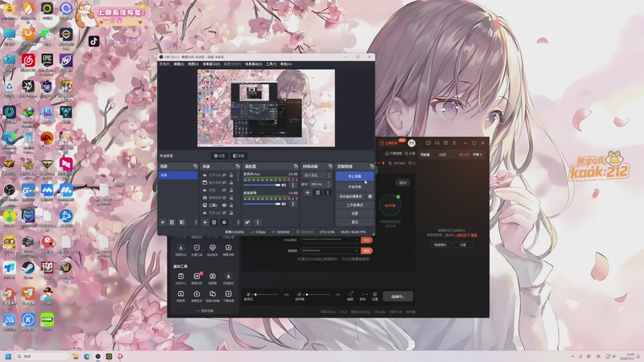Open the 工具(T) menu in OBS
Image resolution: width=644 pixels, height=362 pixels.
point(271,64)
